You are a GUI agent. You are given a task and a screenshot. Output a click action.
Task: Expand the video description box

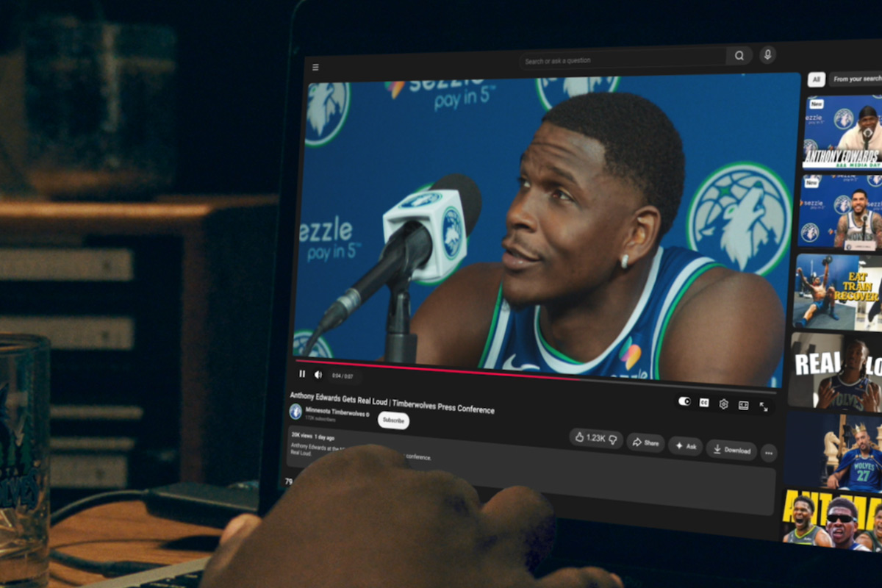click(529, 470)
